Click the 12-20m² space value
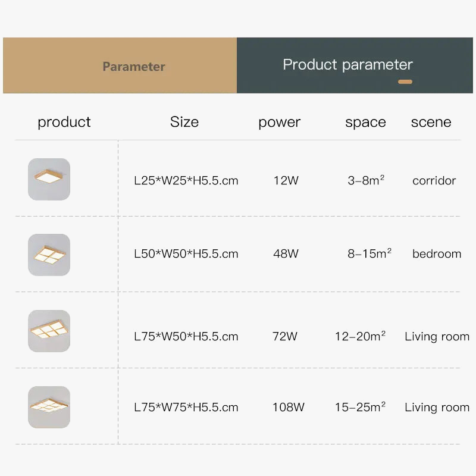 (360, 336)
